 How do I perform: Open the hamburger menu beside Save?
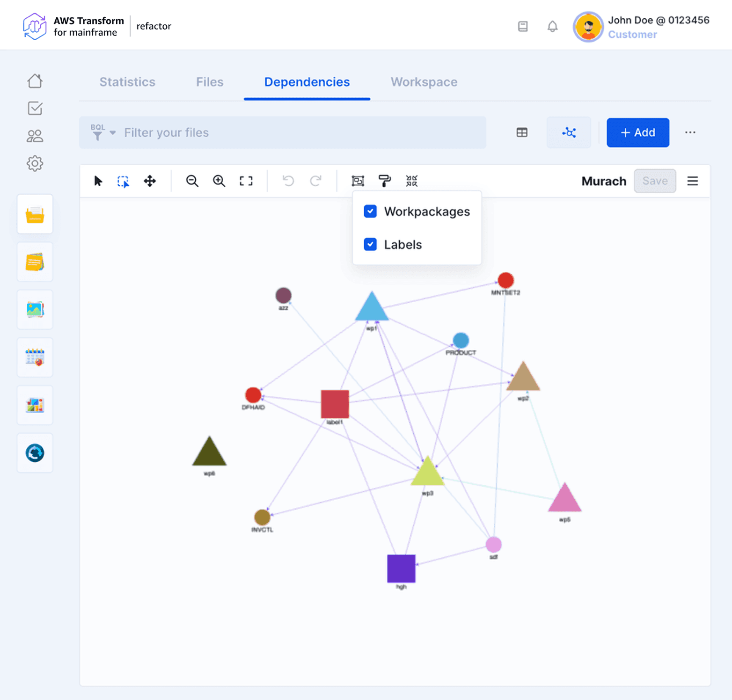(692, 181)
